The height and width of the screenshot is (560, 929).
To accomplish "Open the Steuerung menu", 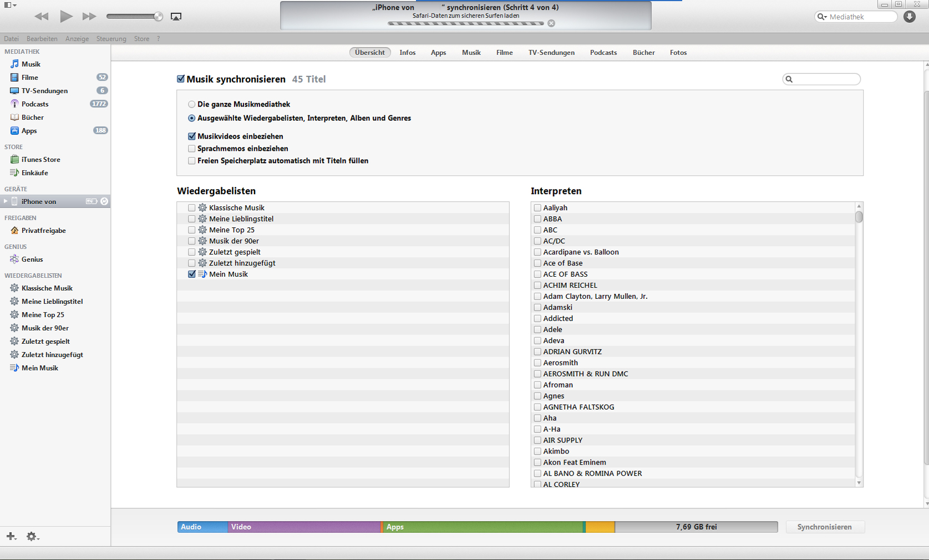I will click(111, 39).
